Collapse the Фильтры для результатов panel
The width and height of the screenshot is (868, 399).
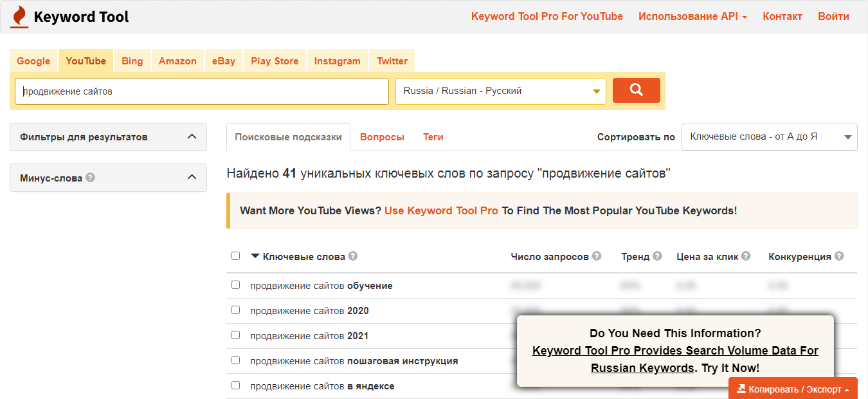(x=190, y=136)
